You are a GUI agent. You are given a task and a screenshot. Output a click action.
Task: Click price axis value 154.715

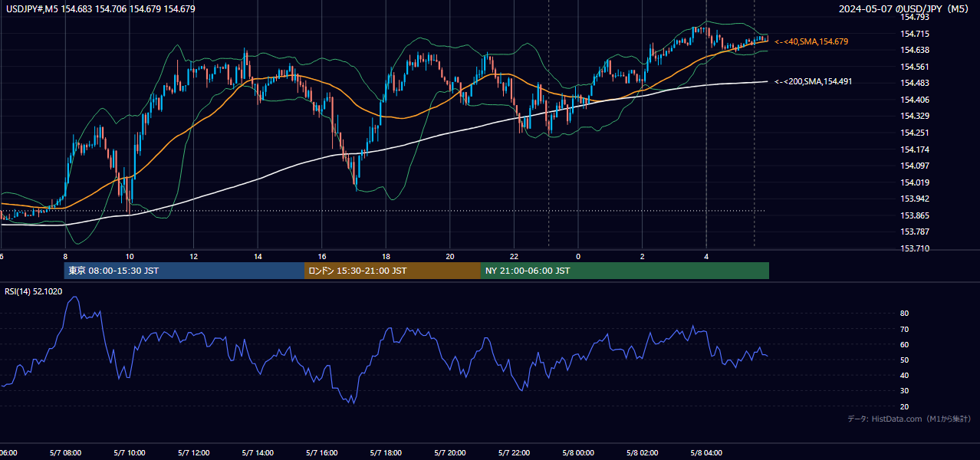point(915,34)
